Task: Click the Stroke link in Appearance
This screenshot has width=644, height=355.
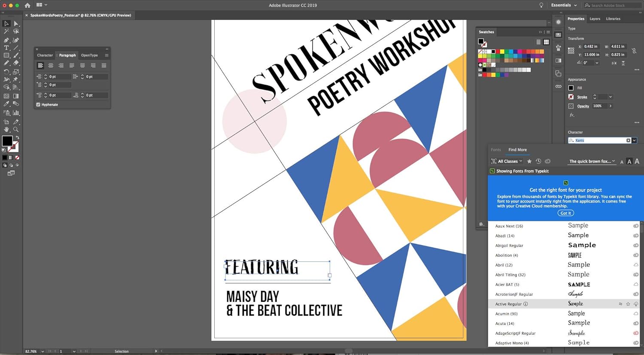Action: pyautogui.click(x=582, y=97)
